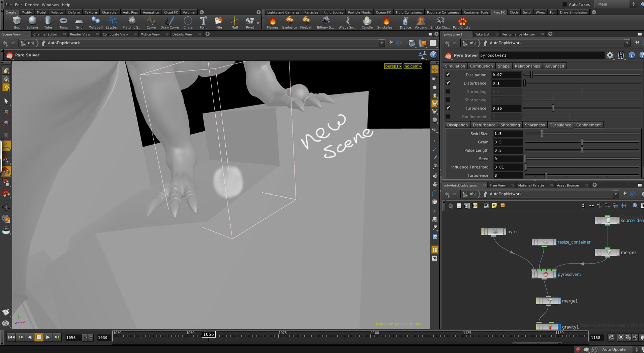Click the Play forward button
Screen dimensions: 644x353
[48, 337]
